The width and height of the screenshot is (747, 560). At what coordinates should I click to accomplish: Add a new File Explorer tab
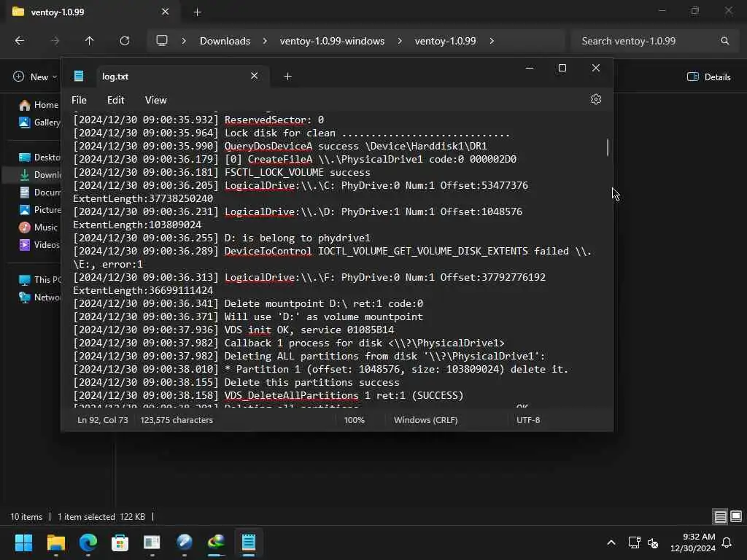197,12
